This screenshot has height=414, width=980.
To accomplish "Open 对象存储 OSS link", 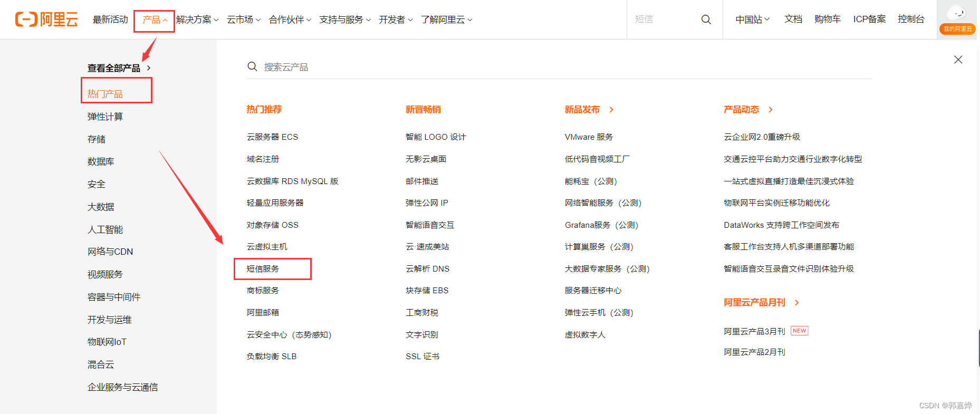I will (x=273, y=225).
